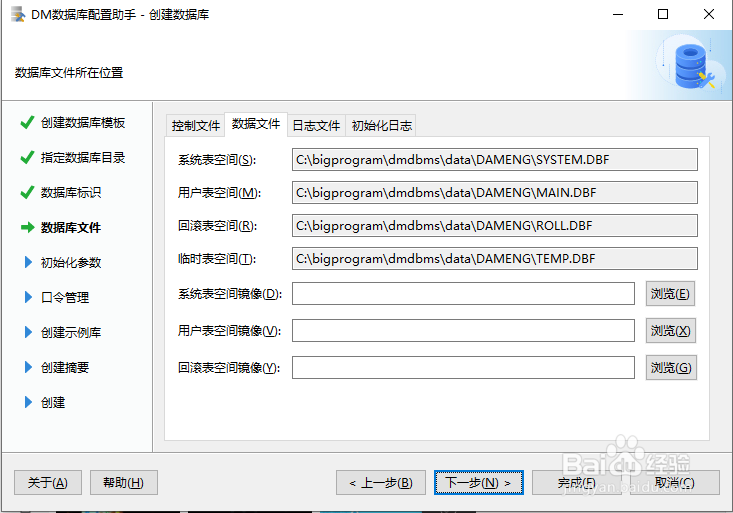Click green checkmark beside 指定数据库目录
The height and width of the screenshot is (513, 733).
[27, 158]
